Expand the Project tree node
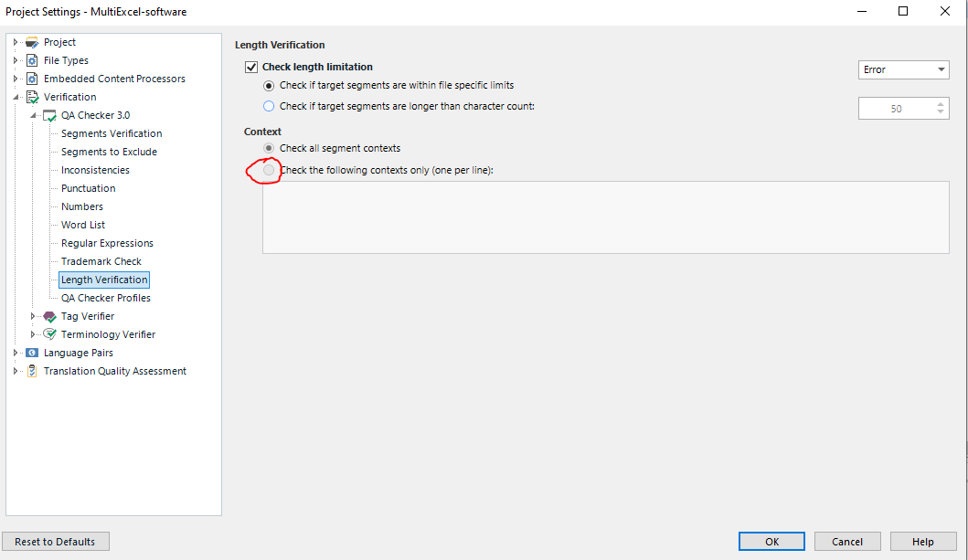Image resolution: width=968 pixels, height=560 pixels. (16, 43)
